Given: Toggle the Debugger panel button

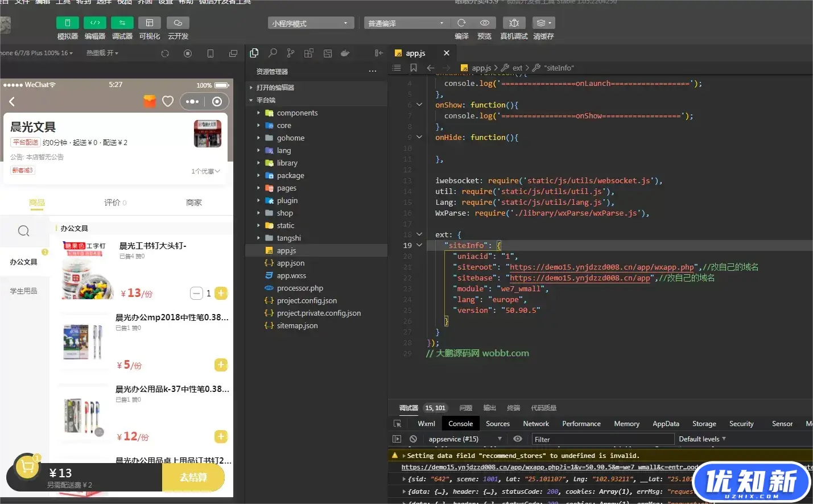Looking at the screenshot, I should pyautogui.click(x=122, y=23).
